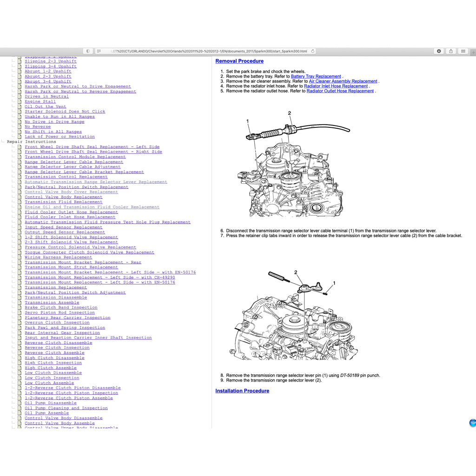This screenshot has width=476, height=476.
Task: Open a new tab with the plus icon
Action: (x=473, y=52)
